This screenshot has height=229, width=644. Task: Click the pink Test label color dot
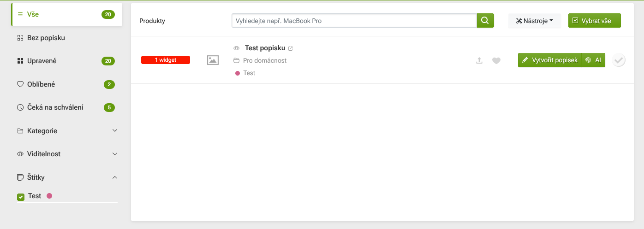[x=49, y=196]
